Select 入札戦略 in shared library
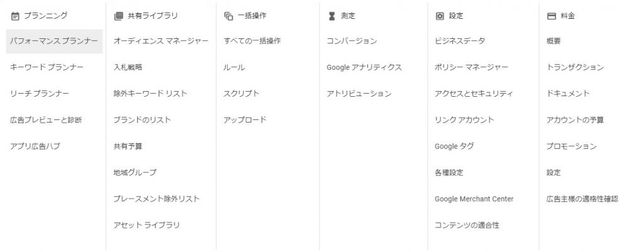The width and height of the screenshot is (644, 252). 128,67
